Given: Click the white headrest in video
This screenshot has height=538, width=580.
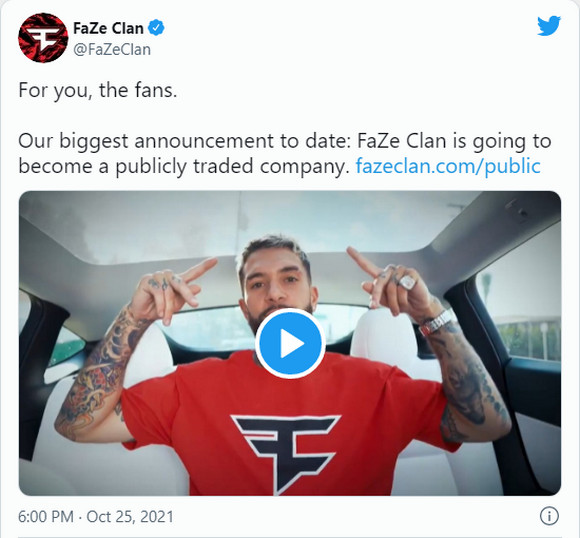Looking at the screenshot, I should click(x=385, y=335).
